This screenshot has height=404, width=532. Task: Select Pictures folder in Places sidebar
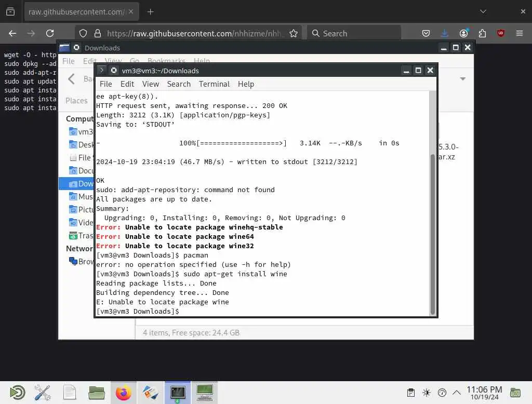(81, 210)
